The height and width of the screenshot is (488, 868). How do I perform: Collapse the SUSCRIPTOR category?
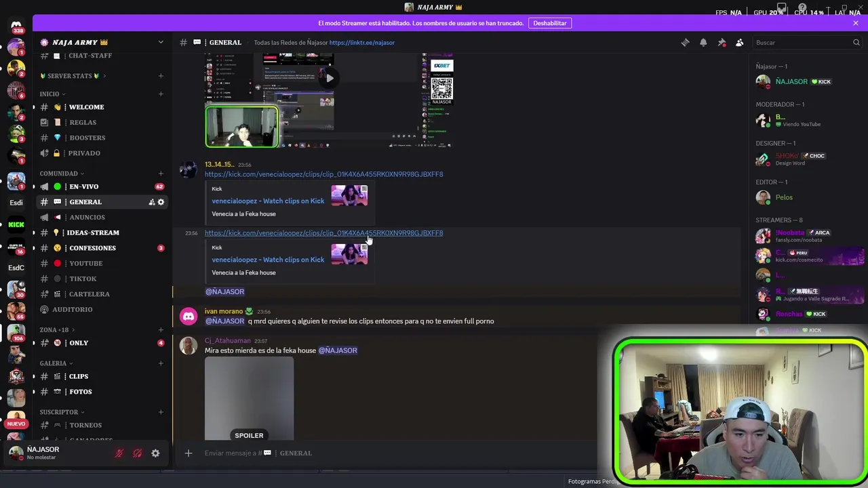pyautogui.click(x=62, y=411)
